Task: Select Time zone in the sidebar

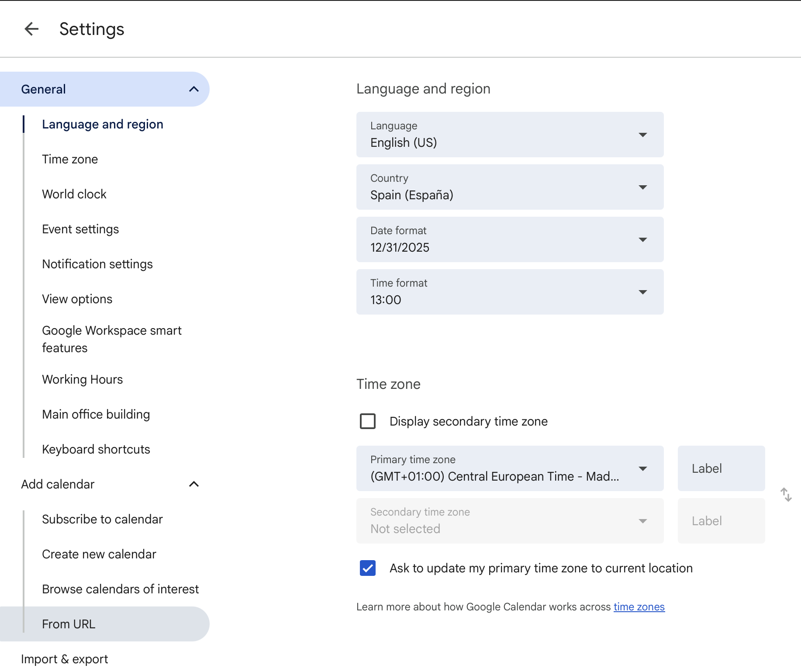Action: pos(70,159)
